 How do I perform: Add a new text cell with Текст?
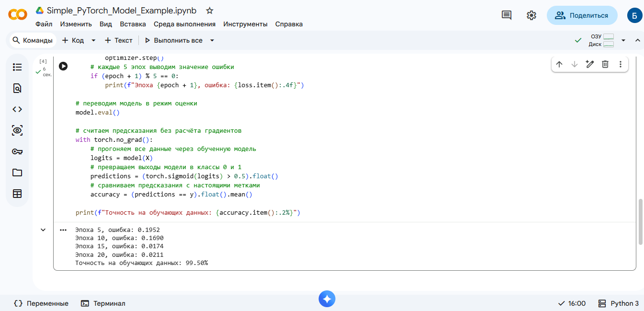coord(118,40)
